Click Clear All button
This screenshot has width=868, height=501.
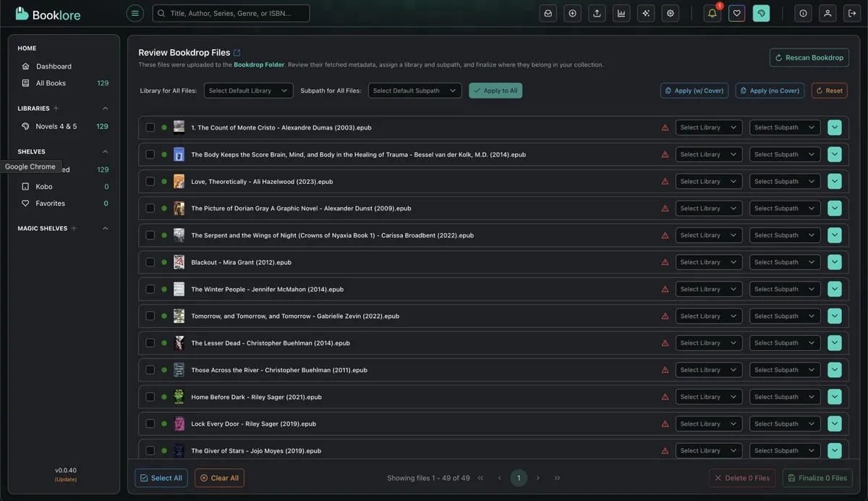coord(219,478)
